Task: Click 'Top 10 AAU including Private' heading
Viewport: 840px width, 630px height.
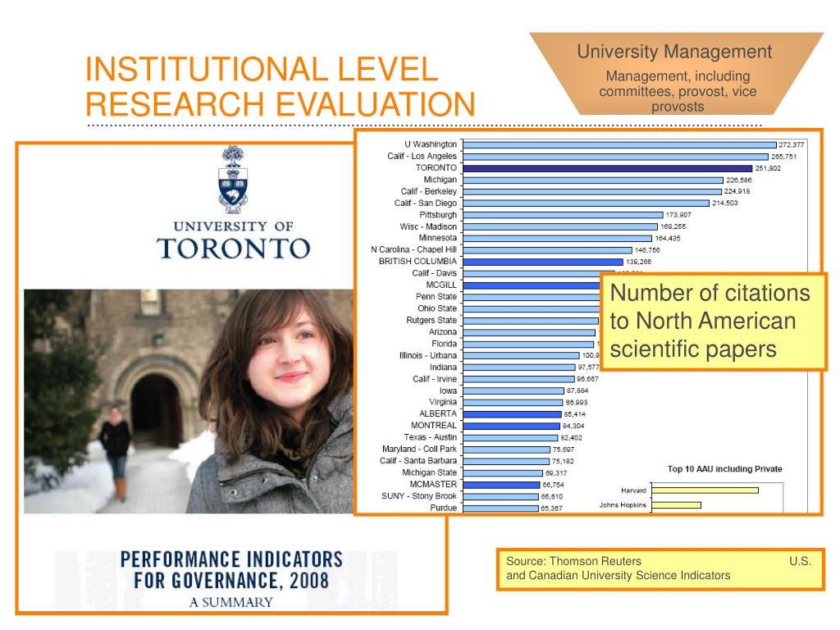Action: pyautogui.click(x=725, y=469)
